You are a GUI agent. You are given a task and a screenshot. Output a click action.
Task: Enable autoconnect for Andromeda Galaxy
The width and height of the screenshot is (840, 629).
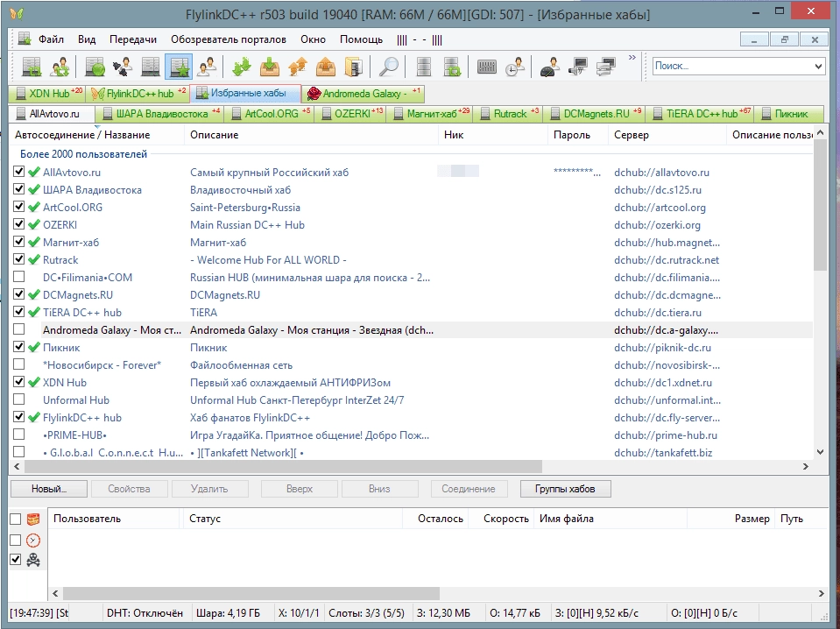18,329
